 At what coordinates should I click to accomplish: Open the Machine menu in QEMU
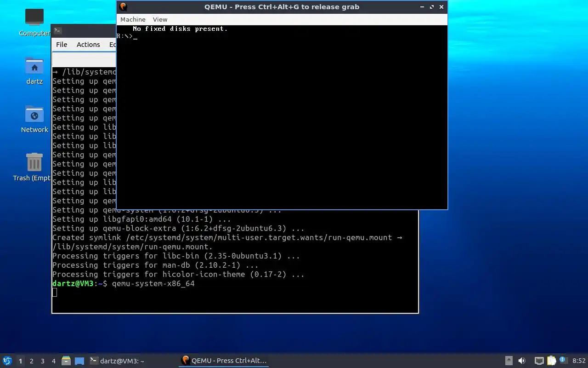(x=133, y=19)
